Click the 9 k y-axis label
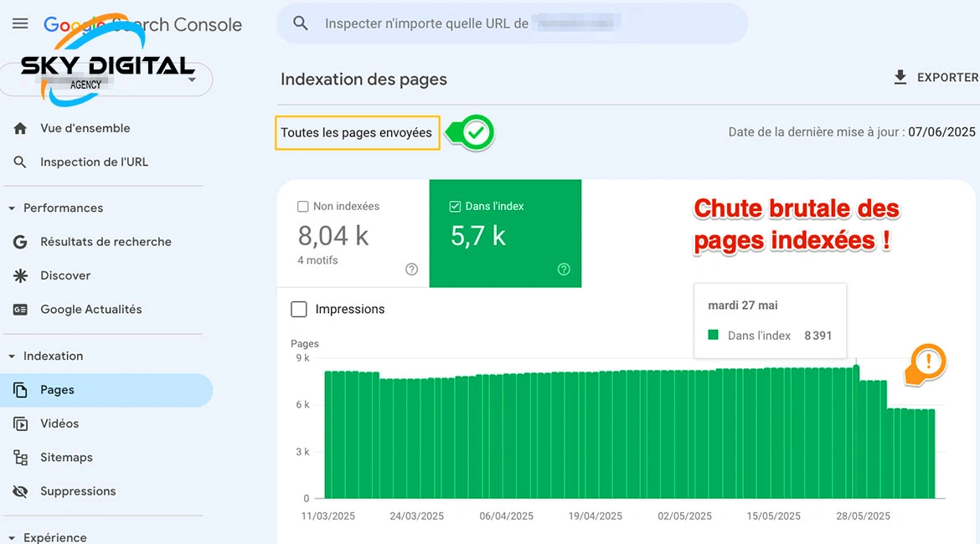The width and height of the screenshot is (980, 544). pyautogui.click(x=302, y=358)
